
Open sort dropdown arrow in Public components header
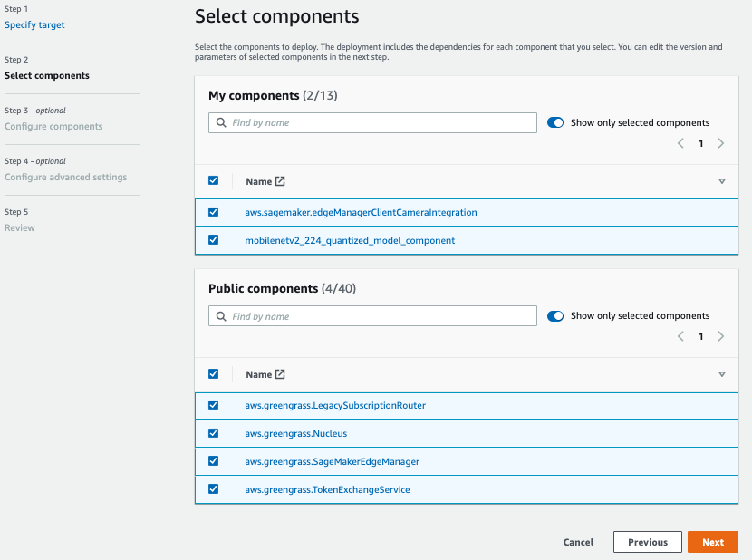click(x=722, y=374)
